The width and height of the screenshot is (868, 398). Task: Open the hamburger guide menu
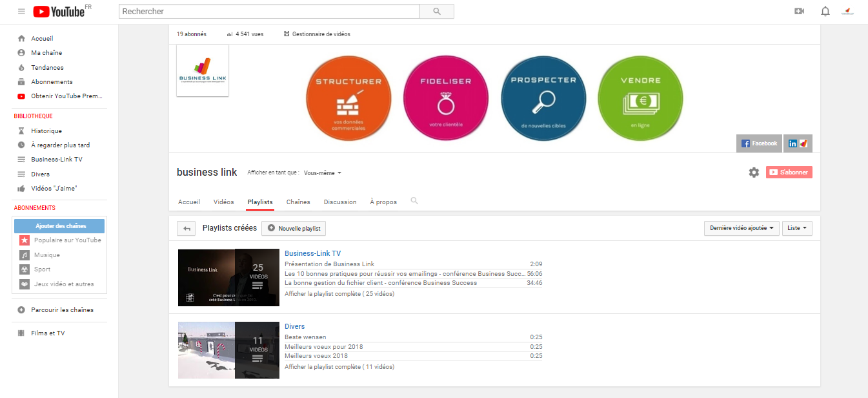point(21,12)
